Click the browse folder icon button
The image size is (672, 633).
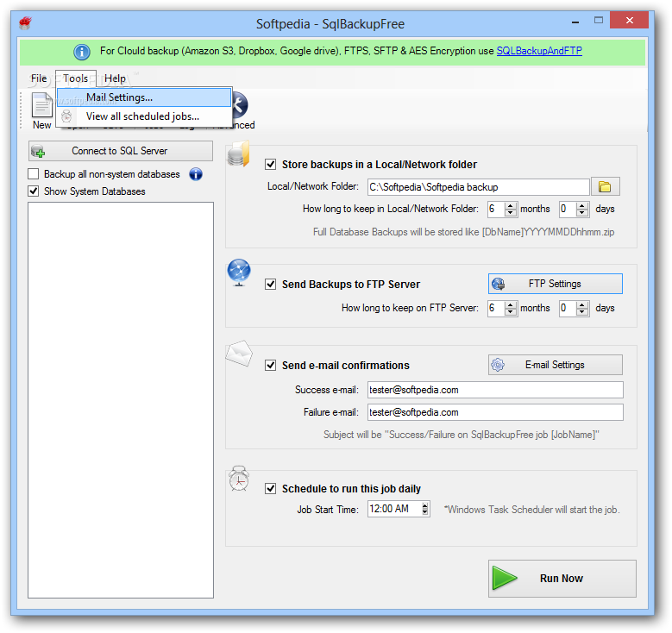click(605, 187)
